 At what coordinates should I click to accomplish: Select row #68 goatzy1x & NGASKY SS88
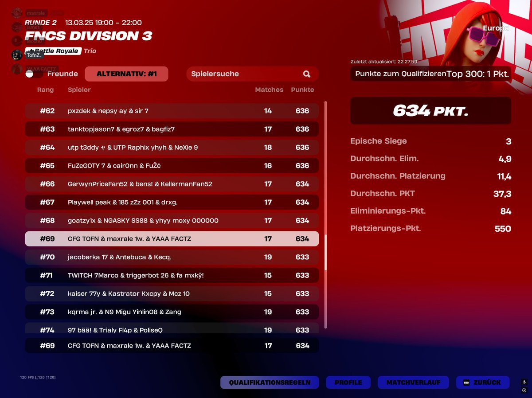click(172, 221)
